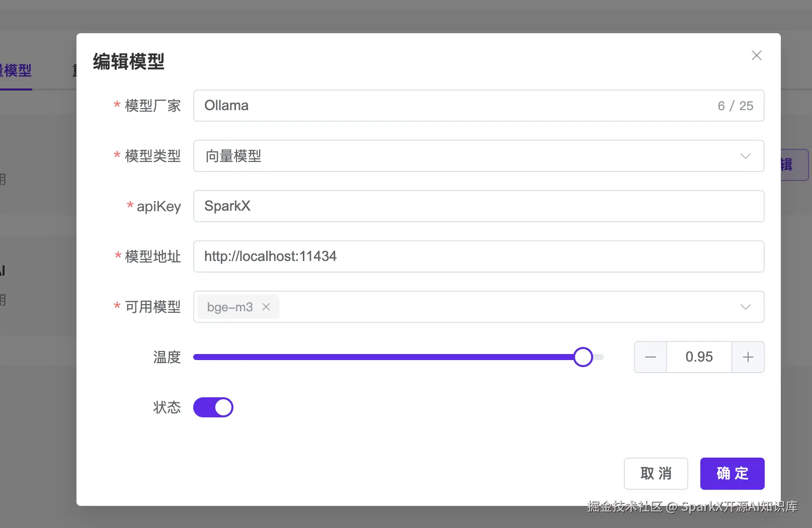Click the 取消 button
This screenshot has width=812, height=528.
click(656, 473)
